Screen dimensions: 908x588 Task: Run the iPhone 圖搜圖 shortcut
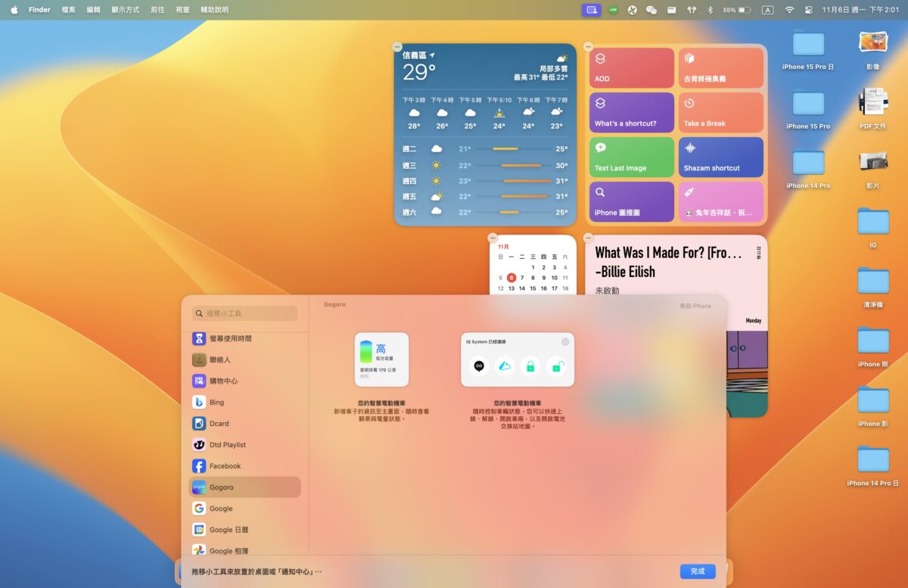pyautogui.click(x=632, y=202)
